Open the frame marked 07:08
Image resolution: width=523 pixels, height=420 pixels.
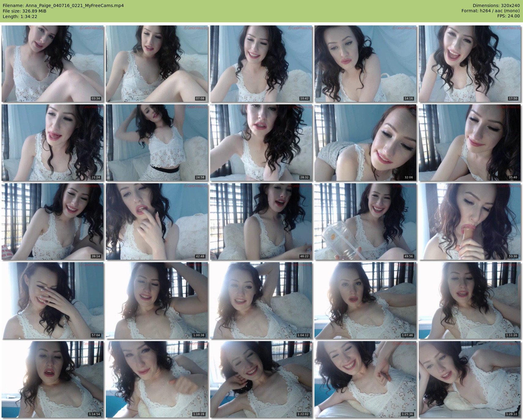coord(157,64)
